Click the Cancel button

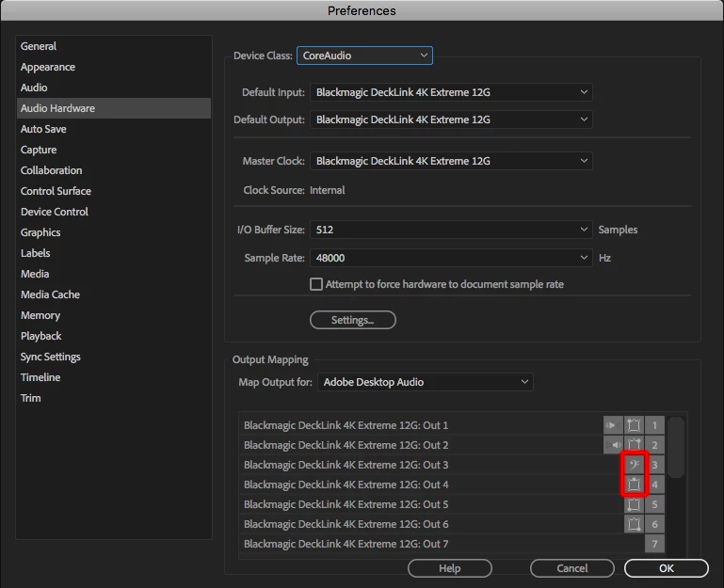coord(572,568)
